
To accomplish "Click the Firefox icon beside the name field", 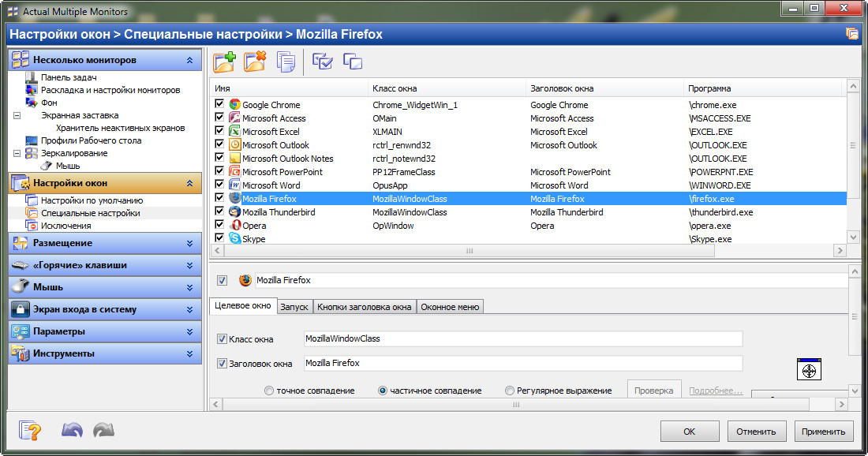I will (x=245, y=280).
